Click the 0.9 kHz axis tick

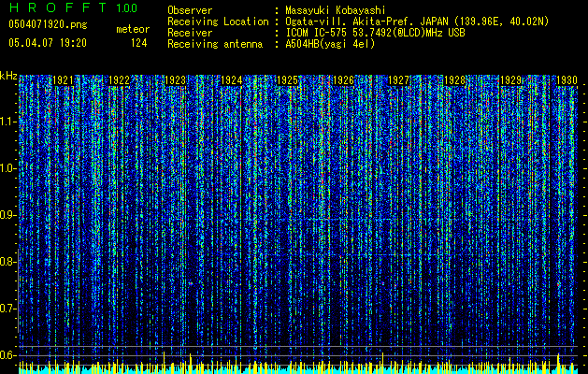point(8,215)
